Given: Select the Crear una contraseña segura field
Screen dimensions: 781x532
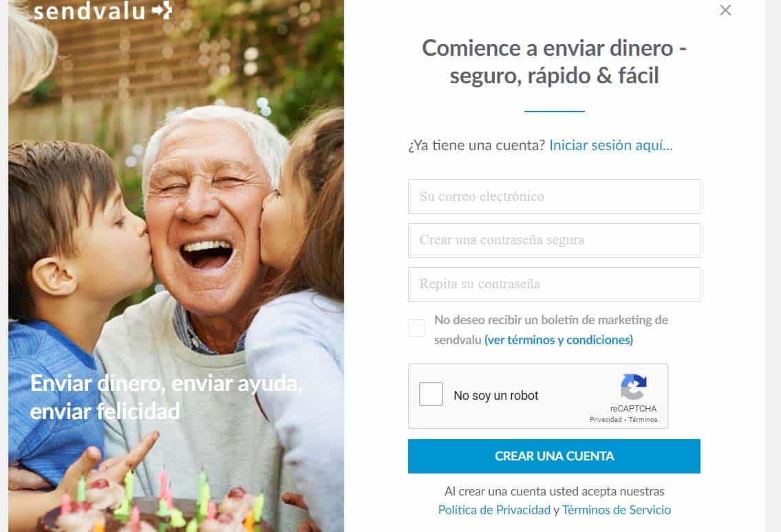Looking at the screenshot, I should pos(554,240).
